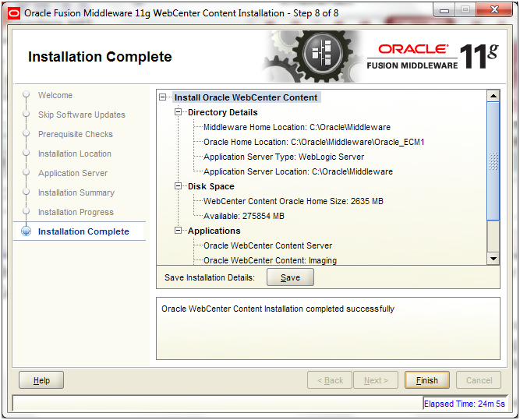The width and height of the screenshot is (520, 420).
Task: Click the installation completed successfully message
Action: tap(278, 309)
